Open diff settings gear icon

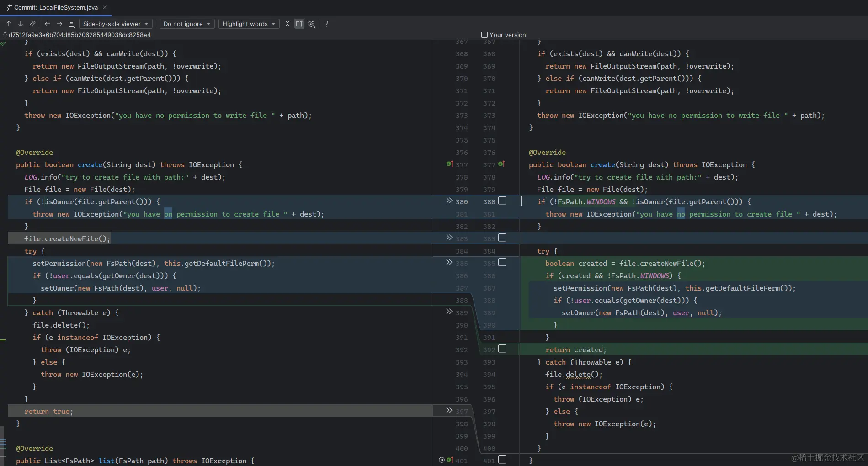[312, 24]
